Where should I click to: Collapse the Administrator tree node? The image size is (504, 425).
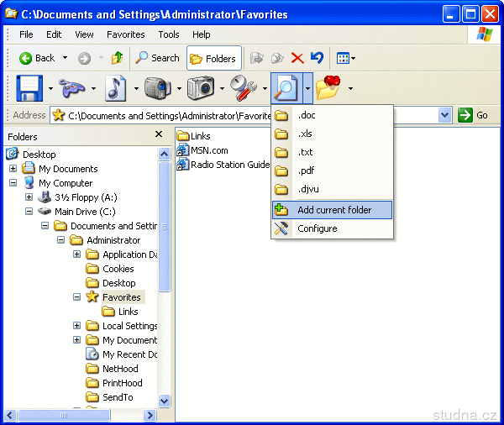pyautogui.click(x=61, y=240)
